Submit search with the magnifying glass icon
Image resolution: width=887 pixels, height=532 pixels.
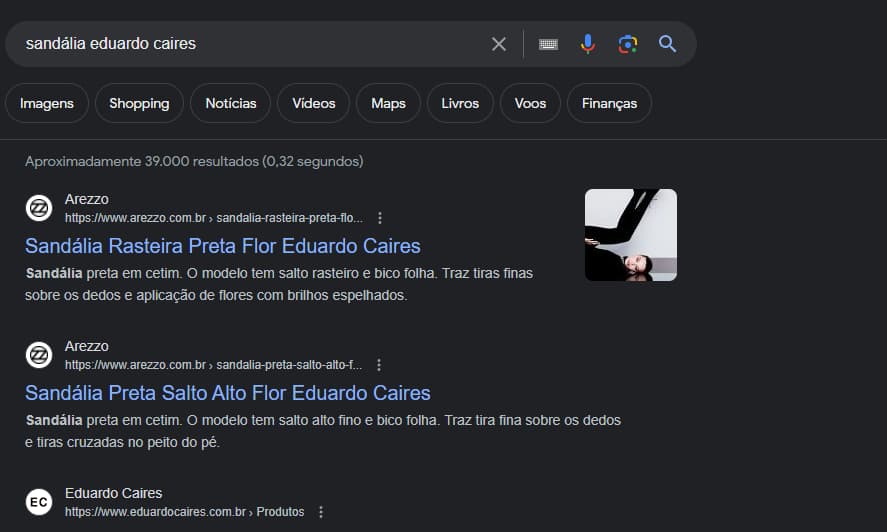(667, 44)
